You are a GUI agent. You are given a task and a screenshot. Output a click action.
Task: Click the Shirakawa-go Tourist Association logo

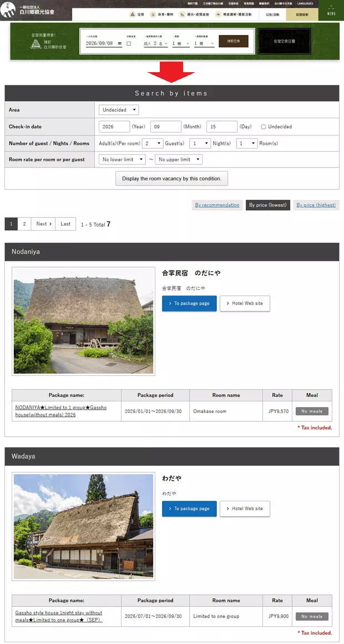29,10
